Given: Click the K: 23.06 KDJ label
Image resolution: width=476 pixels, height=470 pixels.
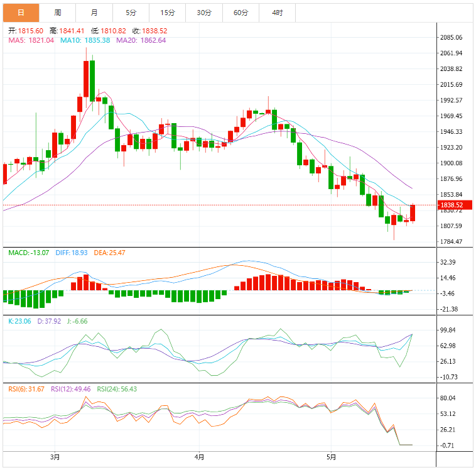Looking at the screenshot, I should [19, 321].
